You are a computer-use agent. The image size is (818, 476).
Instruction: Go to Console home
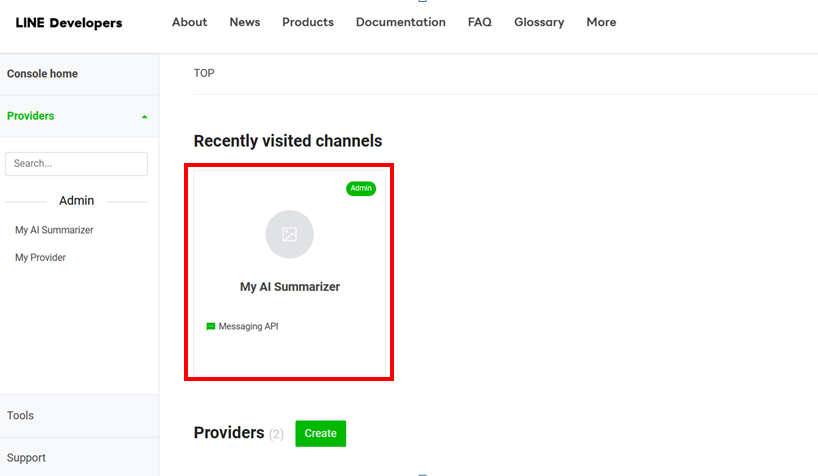[x=42, y=74]
